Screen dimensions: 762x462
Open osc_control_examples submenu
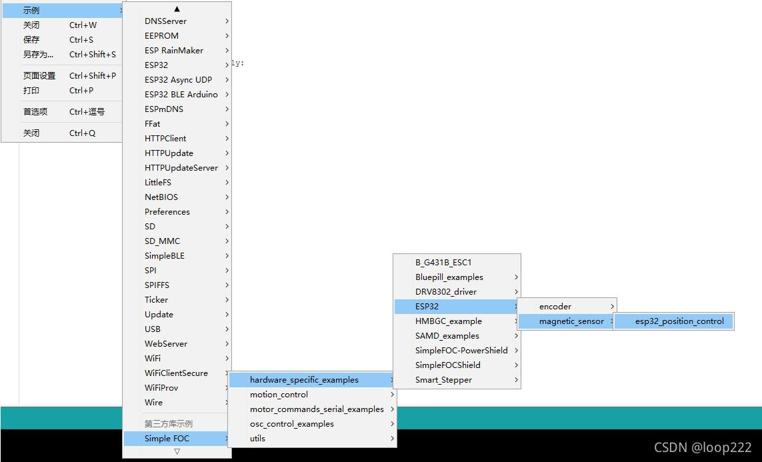point(312,424)
